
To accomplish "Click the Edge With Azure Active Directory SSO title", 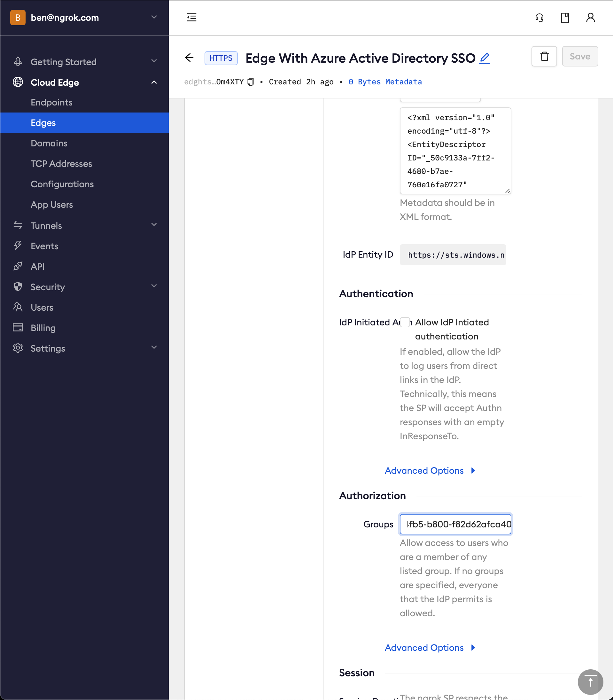I will (x=361, y=58).
